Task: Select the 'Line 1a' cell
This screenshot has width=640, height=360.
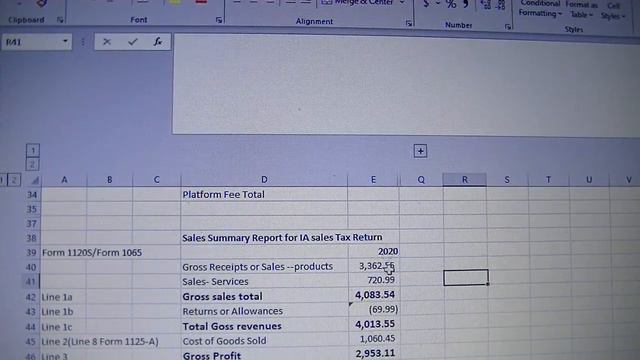Action: (64, 297)
